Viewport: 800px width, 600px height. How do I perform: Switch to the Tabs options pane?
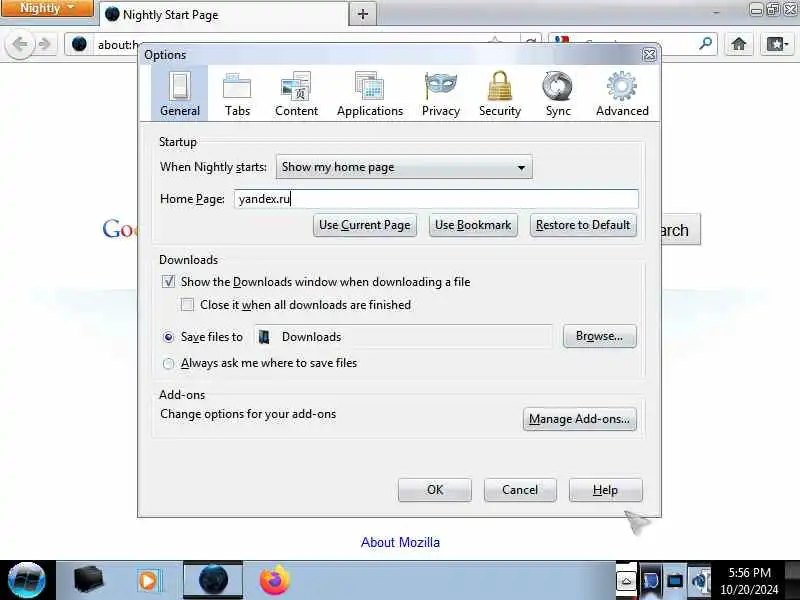click(237, 93)
